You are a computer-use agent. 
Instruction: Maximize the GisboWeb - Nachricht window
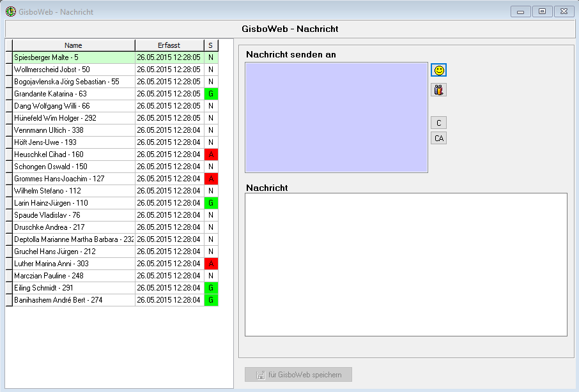point(542,11)
